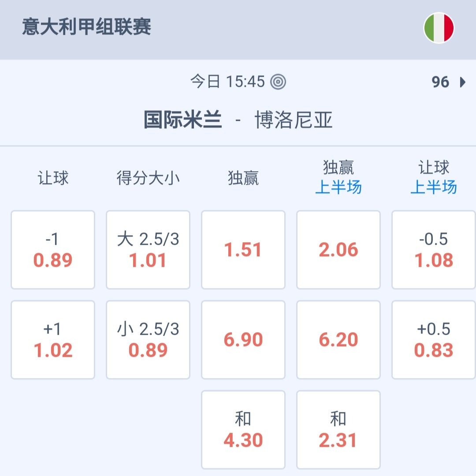Select first-half handicap +0.5 at 0.83

click(434, 340)
